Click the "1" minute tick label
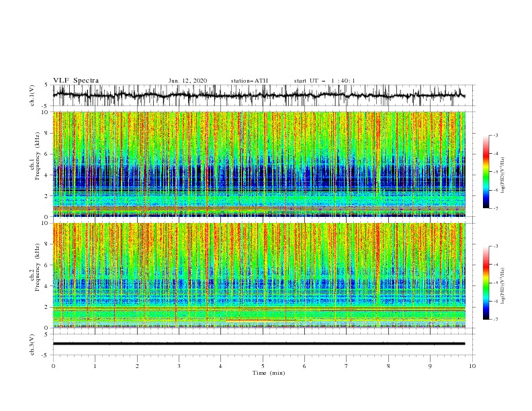Viewport: 532px width, 411px height. [95, 366]
